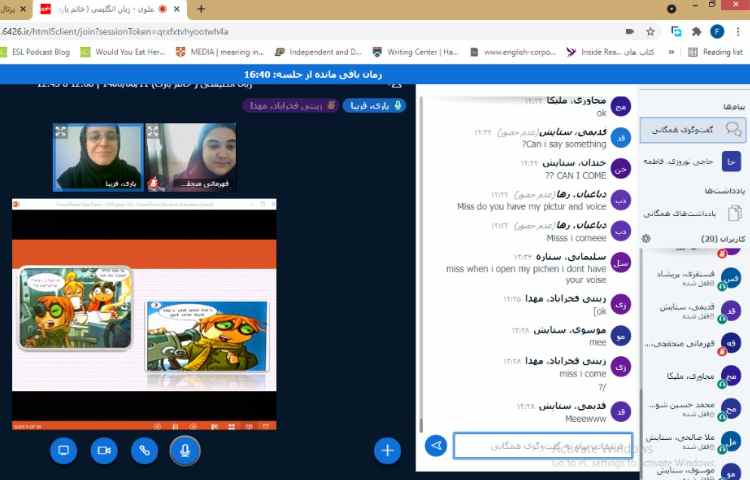Click the address bar URL

(x=115, y=32)
